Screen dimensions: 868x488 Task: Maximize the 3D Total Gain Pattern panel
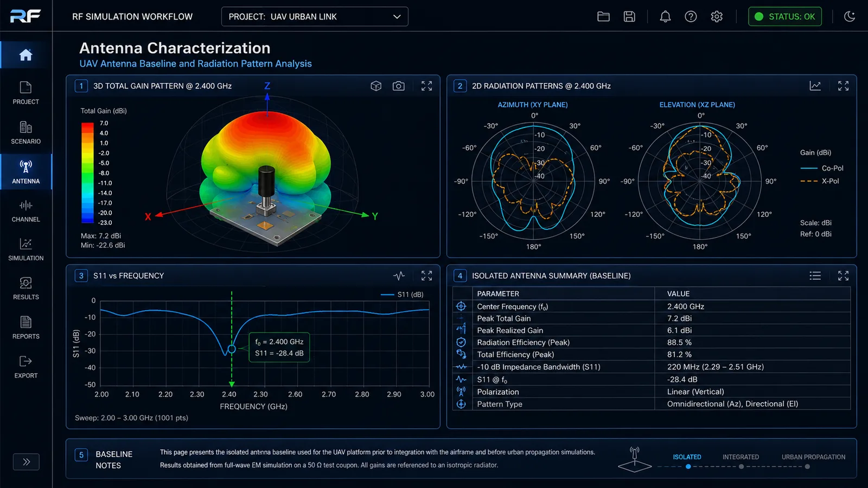pyautogui.click(x=427, y=86)
